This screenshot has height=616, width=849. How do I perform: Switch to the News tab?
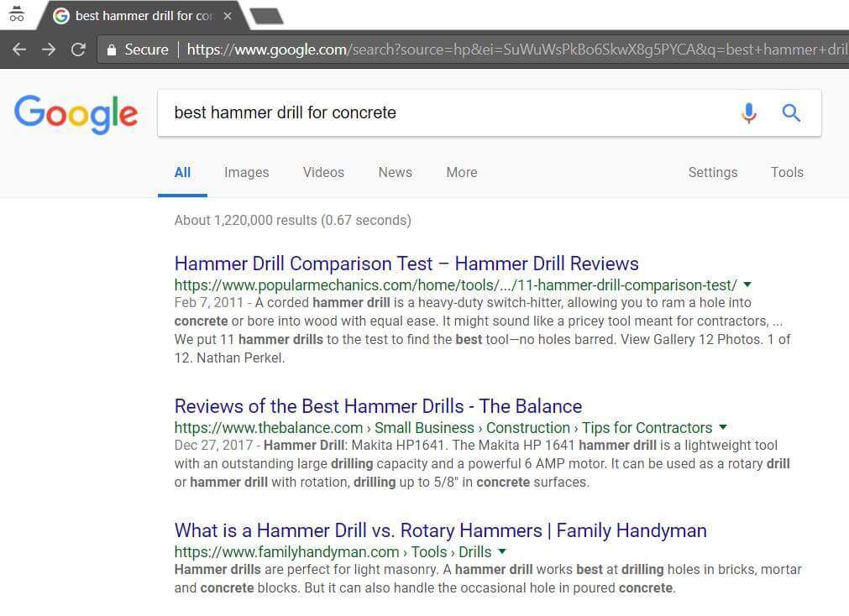pyautogui.click(x=396, y=173)
